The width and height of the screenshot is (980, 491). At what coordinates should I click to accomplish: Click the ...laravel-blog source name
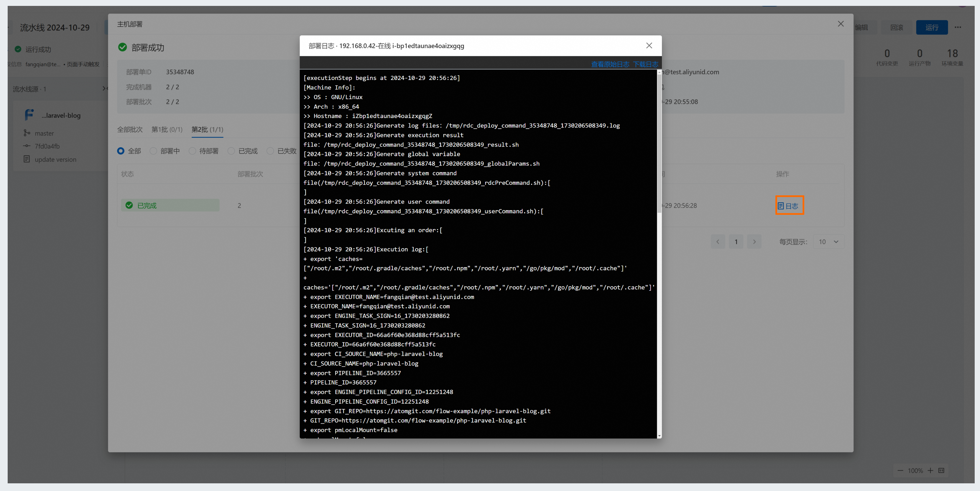[61, 115]
